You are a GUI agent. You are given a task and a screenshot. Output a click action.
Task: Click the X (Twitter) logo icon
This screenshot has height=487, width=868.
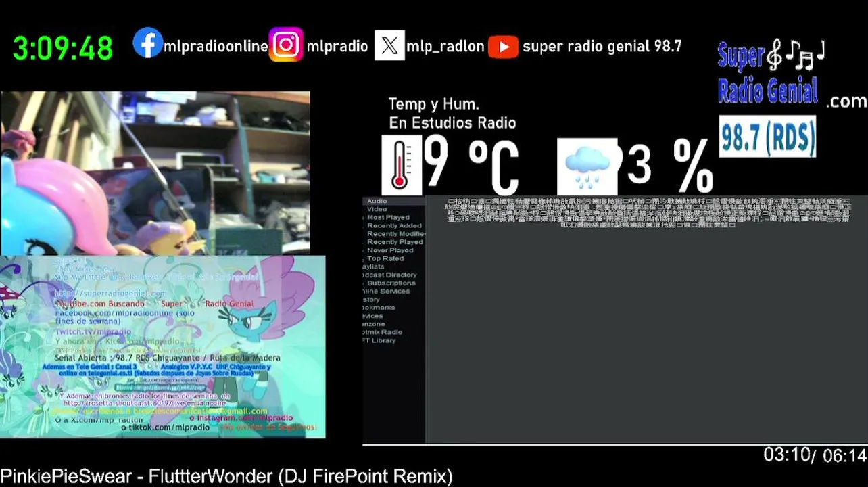pos(389,45)
